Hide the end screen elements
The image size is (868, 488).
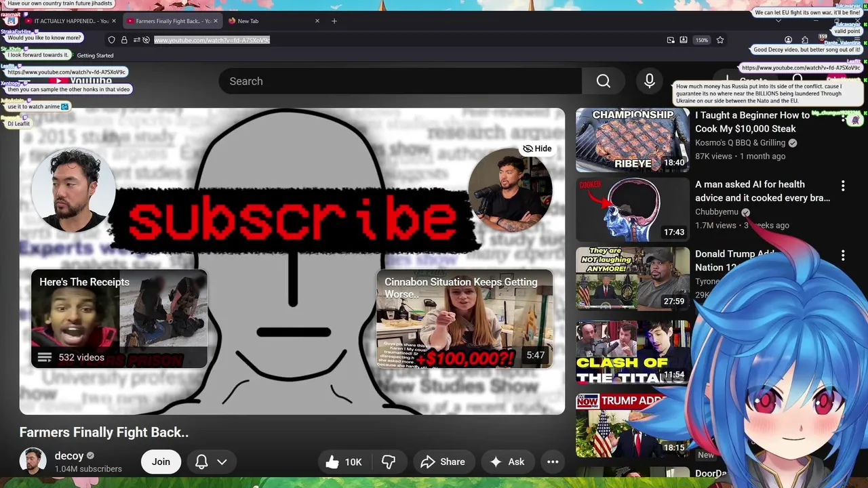pos(537,148)
